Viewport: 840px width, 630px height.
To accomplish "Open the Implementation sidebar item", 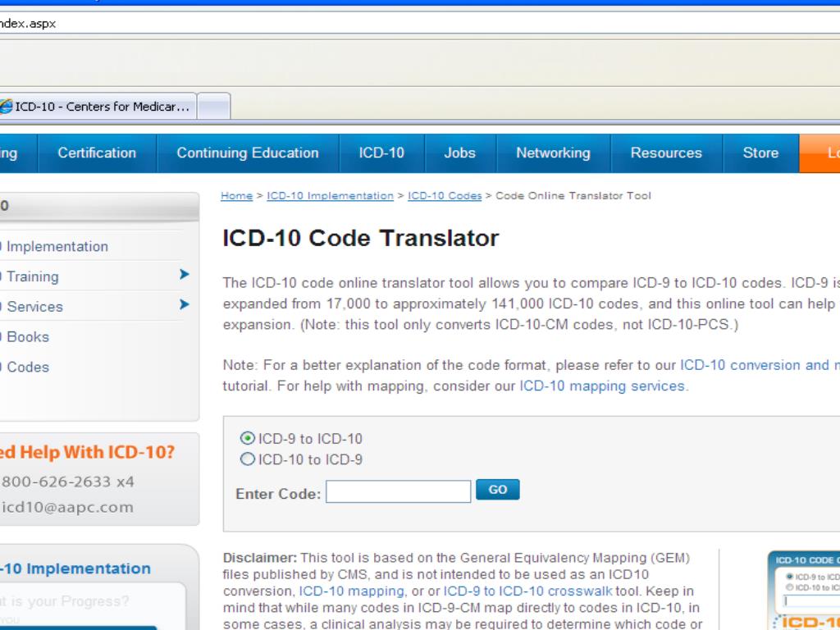I will click(53, 246).
